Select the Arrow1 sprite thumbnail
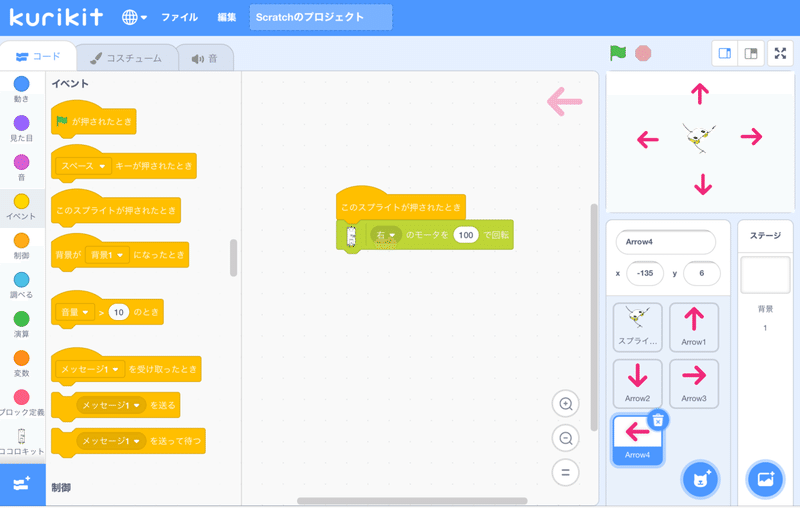The height and width of the screenshot is (508, 800). tap(694, 327)
